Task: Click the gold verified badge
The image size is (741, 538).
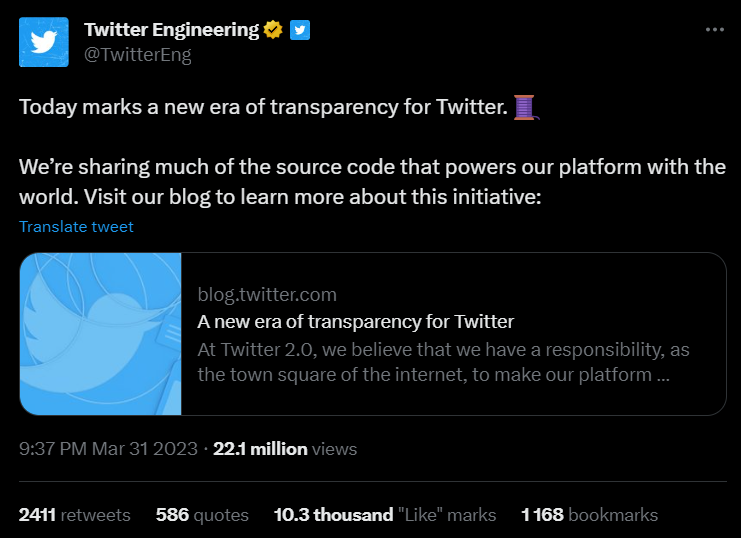Action: [273, 30]
